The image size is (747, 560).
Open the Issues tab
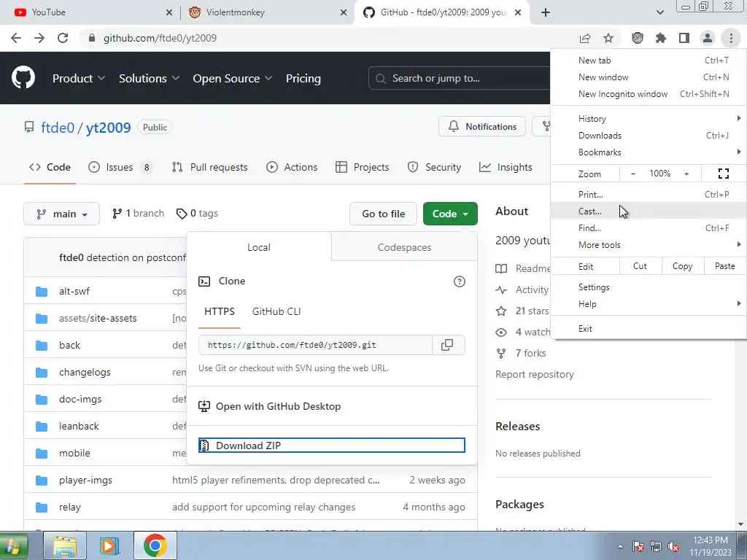[x=121, y=167]
